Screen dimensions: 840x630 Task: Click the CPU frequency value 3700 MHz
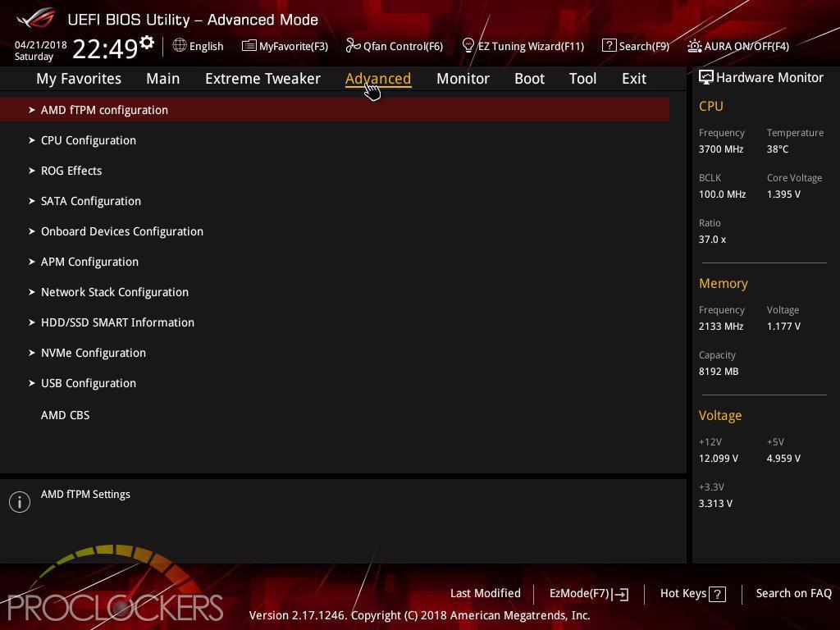point(720,149)
